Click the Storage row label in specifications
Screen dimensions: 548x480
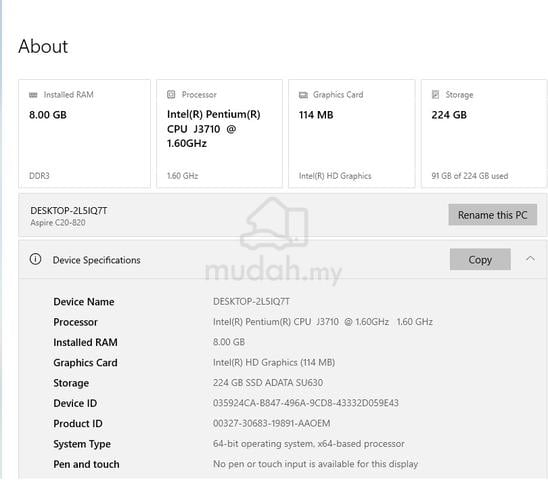pos(71,383)
